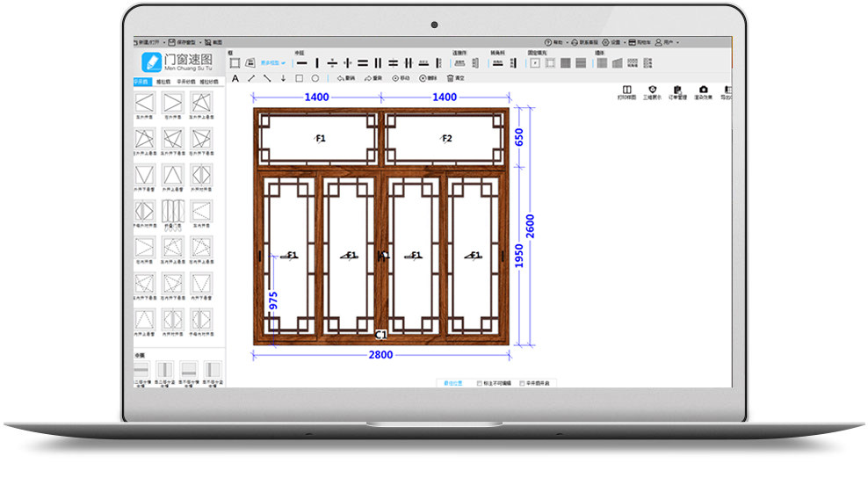868x485 pixels.
Task: Select the angled perspective wall icon
Action: pos(618,63)
